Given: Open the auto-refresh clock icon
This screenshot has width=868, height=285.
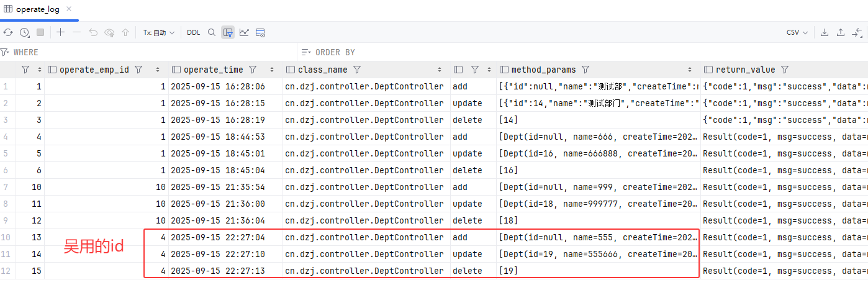Looking at the screenshot, I should (x=24, y=32).
